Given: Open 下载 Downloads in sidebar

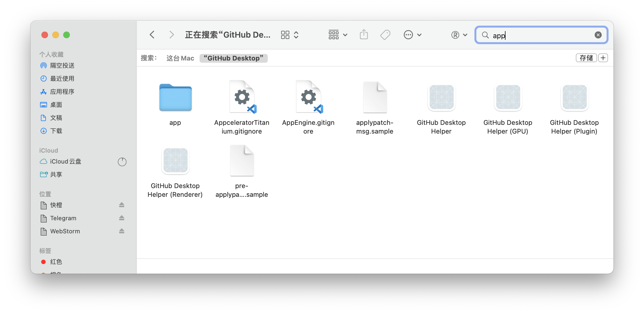Looking at the screenshot, I should click(56, 131).
